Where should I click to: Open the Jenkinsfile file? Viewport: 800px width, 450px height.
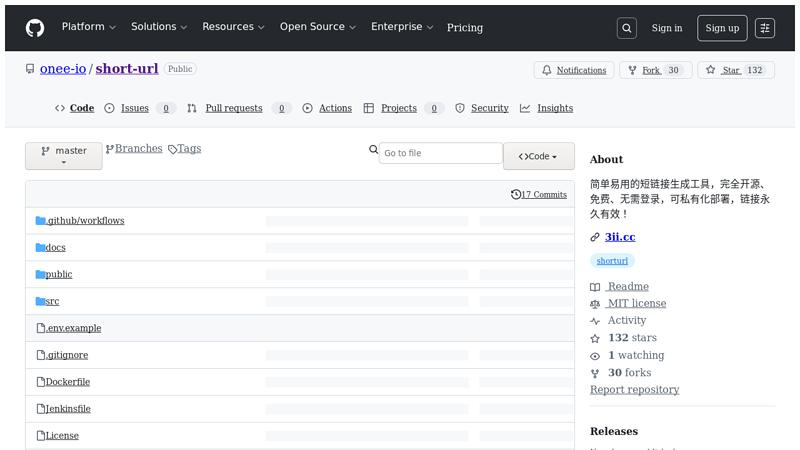click(x=68, y=409)
